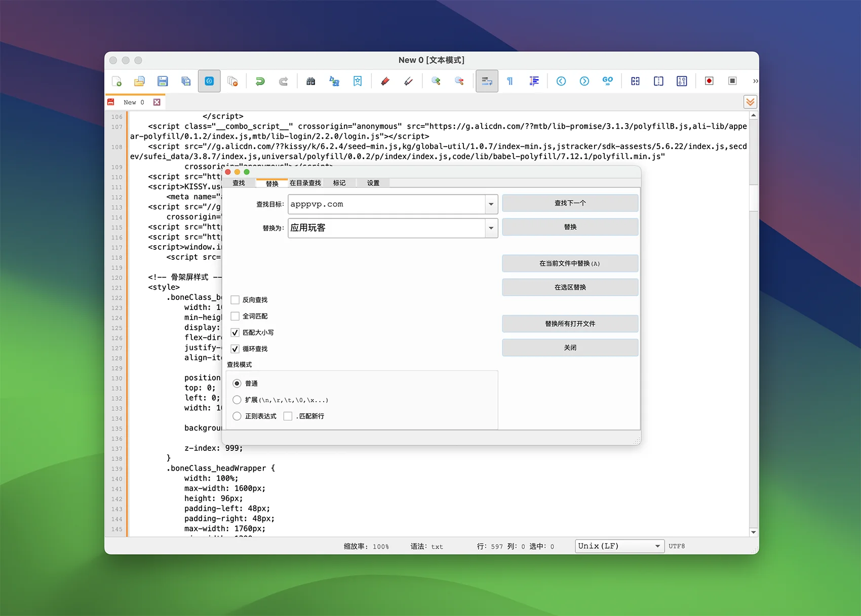
Task: Save the file via floppy disk icon
Action: (x=163, y=81)
